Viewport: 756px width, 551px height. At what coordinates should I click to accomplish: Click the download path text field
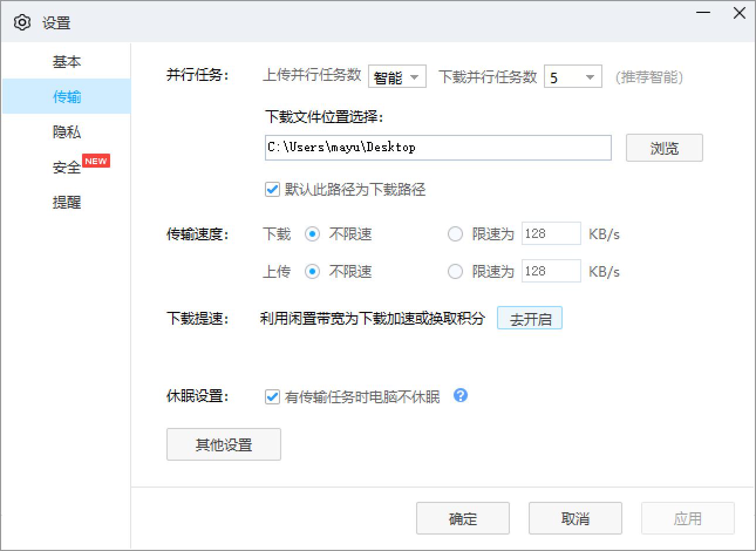pos(438,148)
